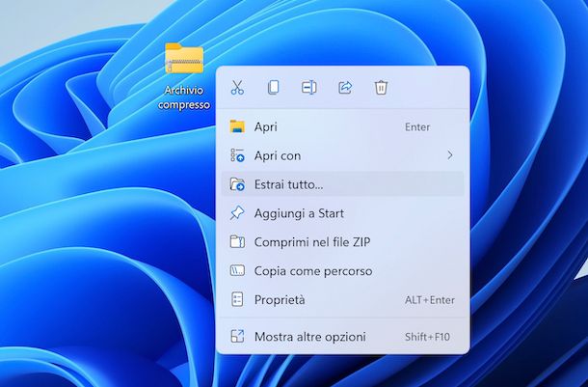Select Comprimi nel file ZIP
The height and width of the screenshot is (387, 588).
[x=343, y=242]
